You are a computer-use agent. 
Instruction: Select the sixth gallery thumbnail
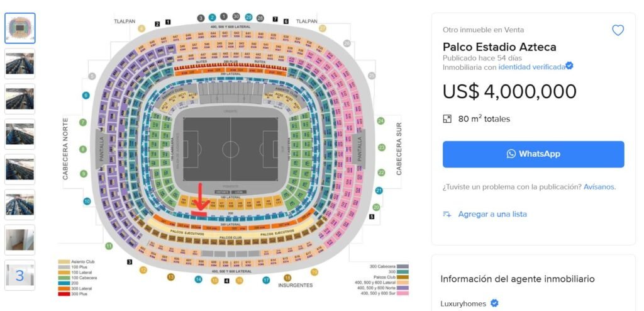coord(20,205)
